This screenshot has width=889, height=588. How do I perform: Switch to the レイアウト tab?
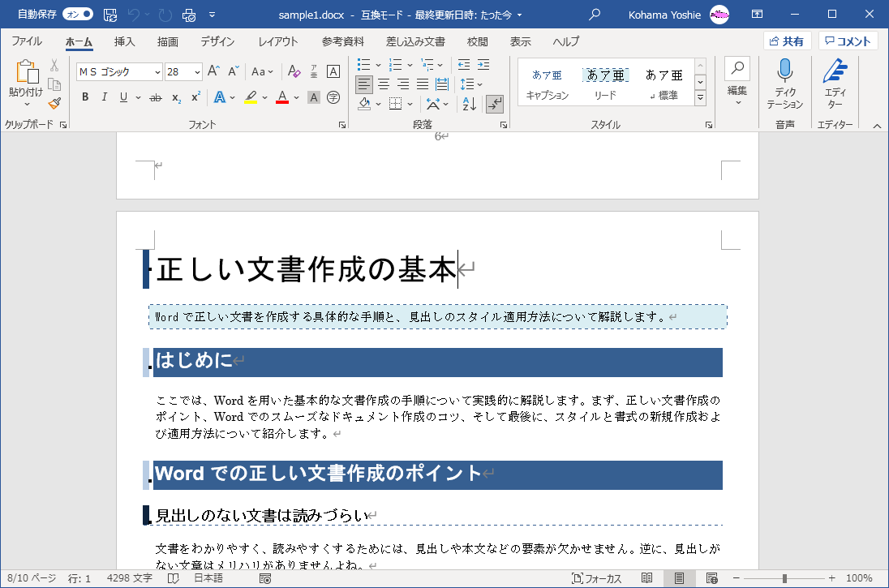point(277,41)
